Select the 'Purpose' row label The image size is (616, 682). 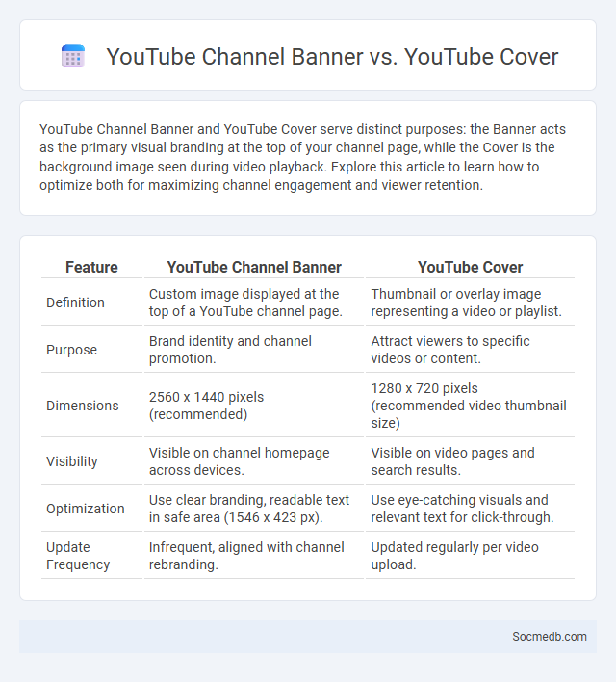click(x=72, y=350)
